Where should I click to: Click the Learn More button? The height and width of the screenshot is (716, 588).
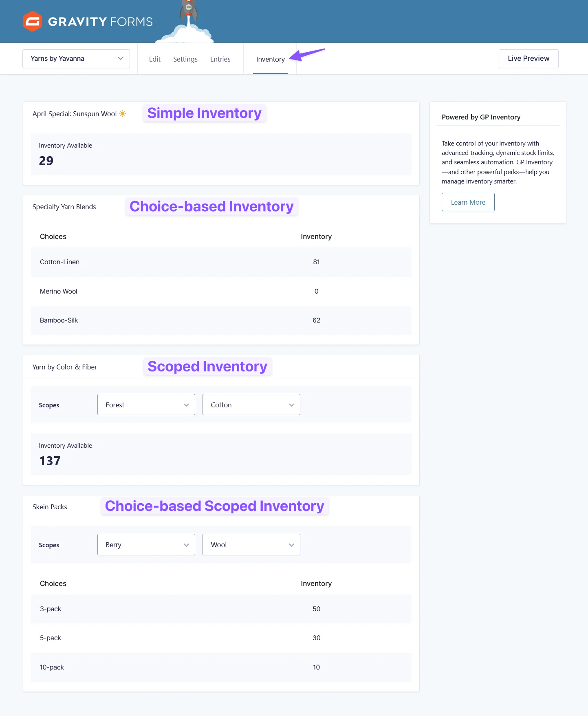[468, 202]
